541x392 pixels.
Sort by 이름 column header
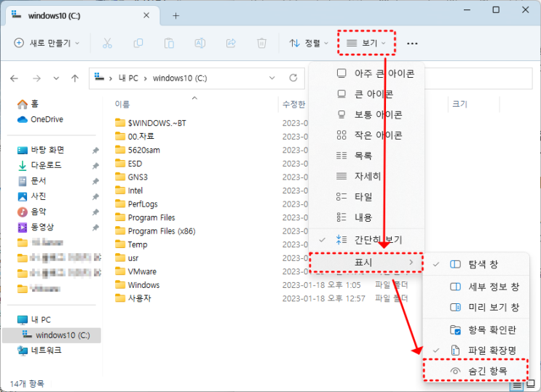pos(122,104)
